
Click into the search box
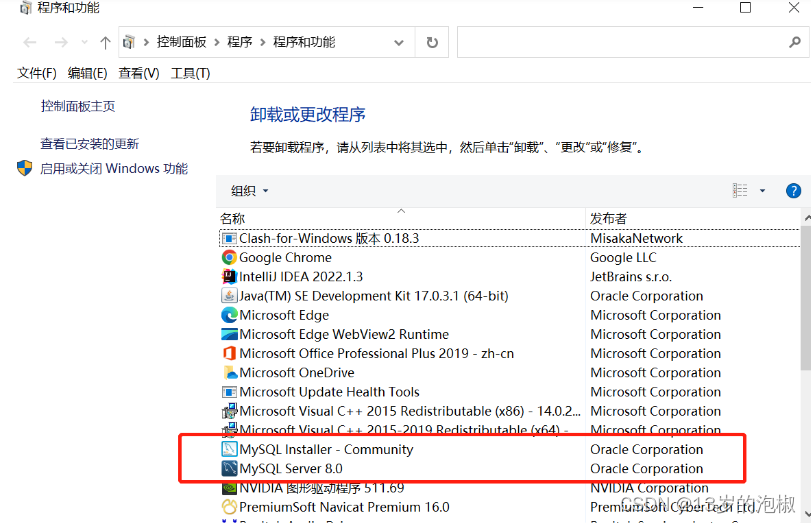[x=621, y=42]
